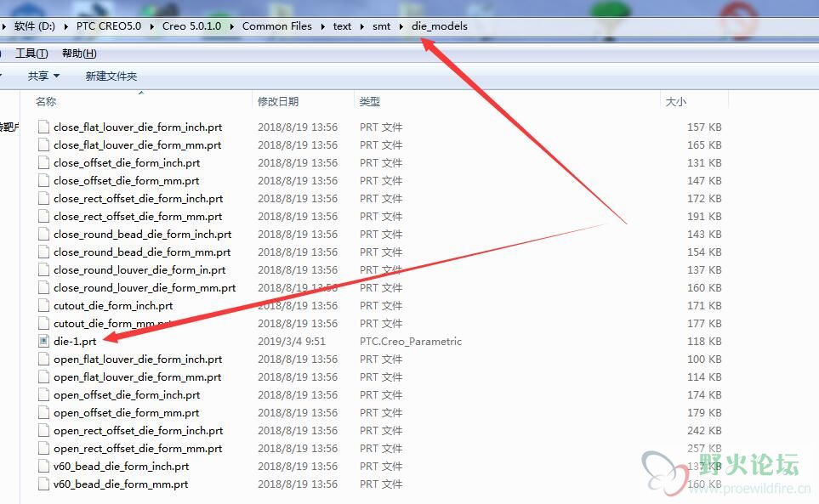Click the file icon of close_offset_die_form_inch.prt
This screenshot has height=504, width=819.
point(44,163)
